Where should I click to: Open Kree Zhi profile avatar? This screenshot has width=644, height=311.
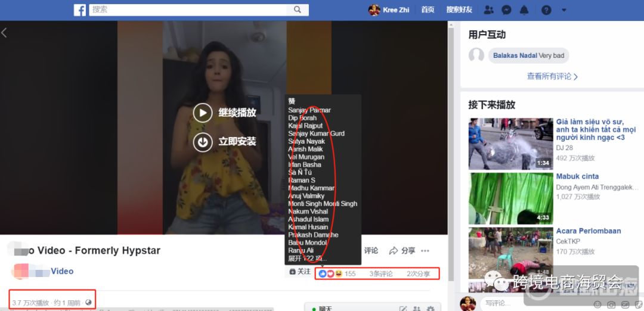click(x=374, y=10)
